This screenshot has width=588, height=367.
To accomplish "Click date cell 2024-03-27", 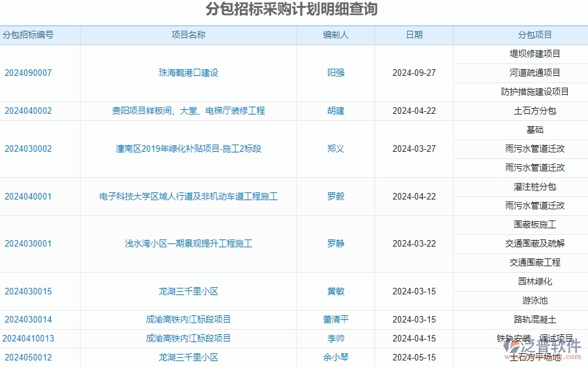I will click(x=414, y=149).
